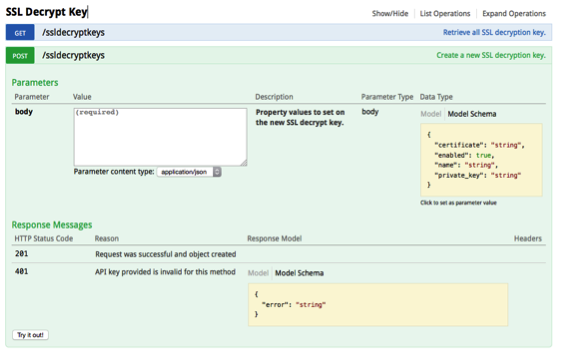Click the '"error": "string"' schema line
This screenshot has width=563, height=360.
[x=294, y=304]
